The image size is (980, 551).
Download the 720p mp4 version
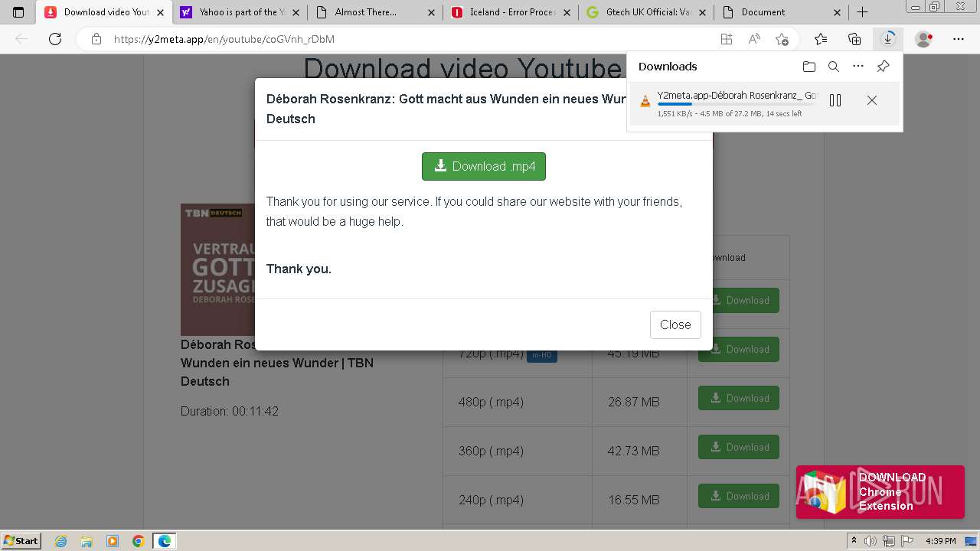point(739,349)
